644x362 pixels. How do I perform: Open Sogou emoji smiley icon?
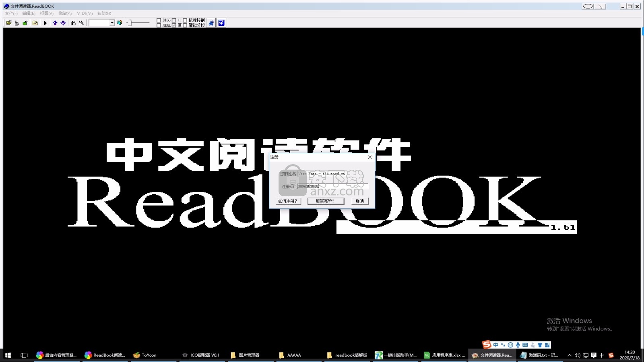[510, 345]
